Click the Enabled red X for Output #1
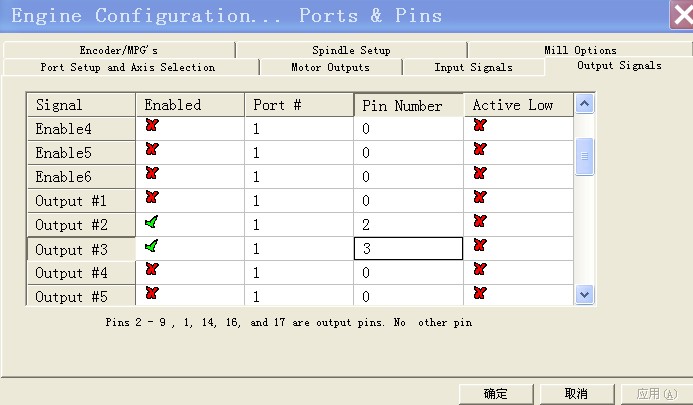This screenshot has width=693, height=405. tap(152, 198)
